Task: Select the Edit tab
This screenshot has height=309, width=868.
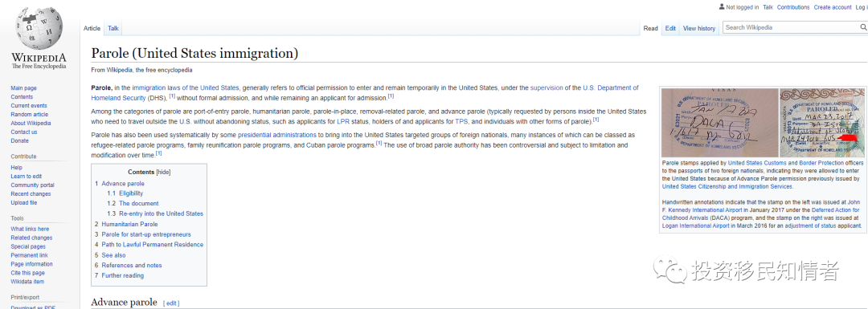Action: [670, 28]
